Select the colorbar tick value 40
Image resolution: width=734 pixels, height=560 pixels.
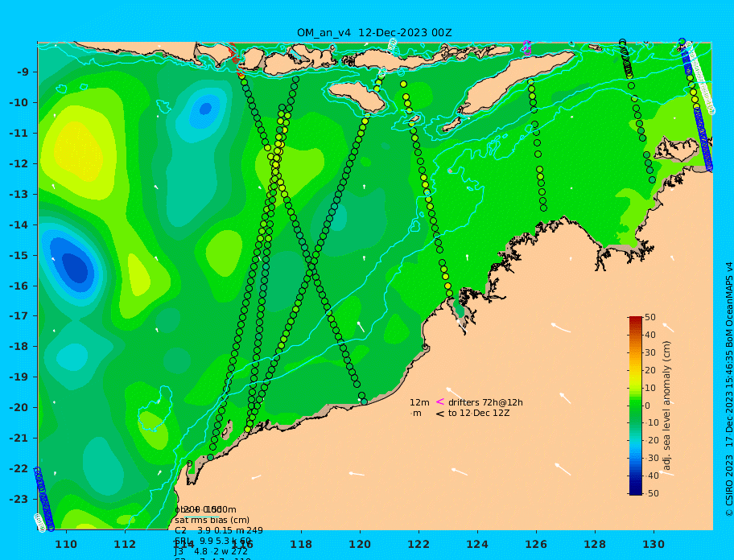pos(650,335)
